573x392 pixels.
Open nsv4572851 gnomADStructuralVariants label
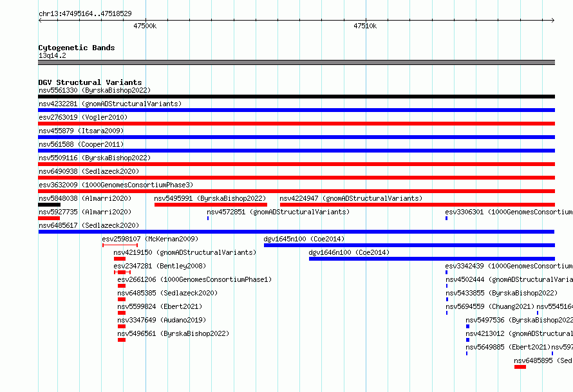[278, 212]
